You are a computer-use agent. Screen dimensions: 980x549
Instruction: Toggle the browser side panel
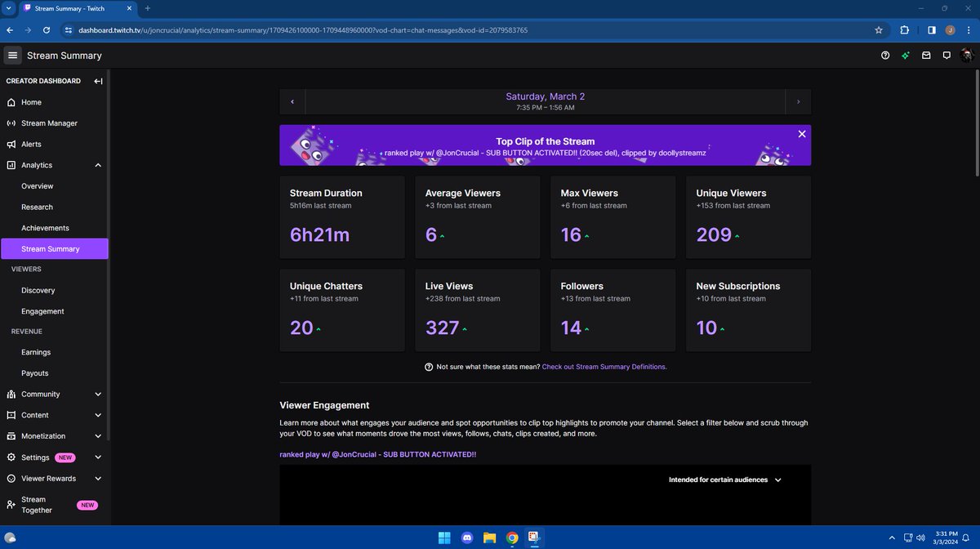(931, 30)
